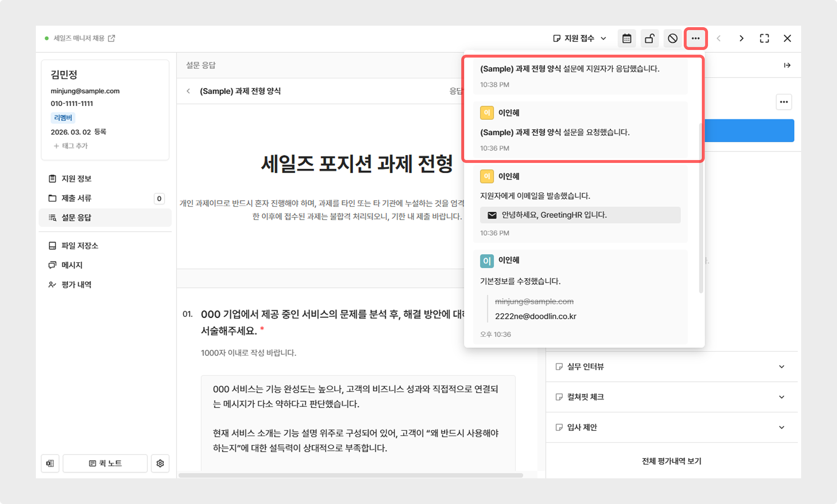This screenshot has width=837, height=504.
Task: Click 전체 평가내역 보기 to view all evaluations
Action: point(672,461)
